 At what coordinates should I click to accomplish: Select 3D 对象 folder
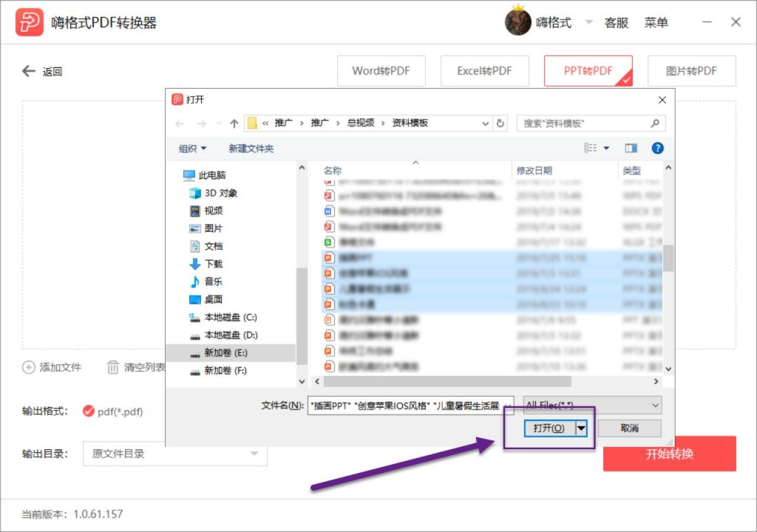click(x=214, y=193)
